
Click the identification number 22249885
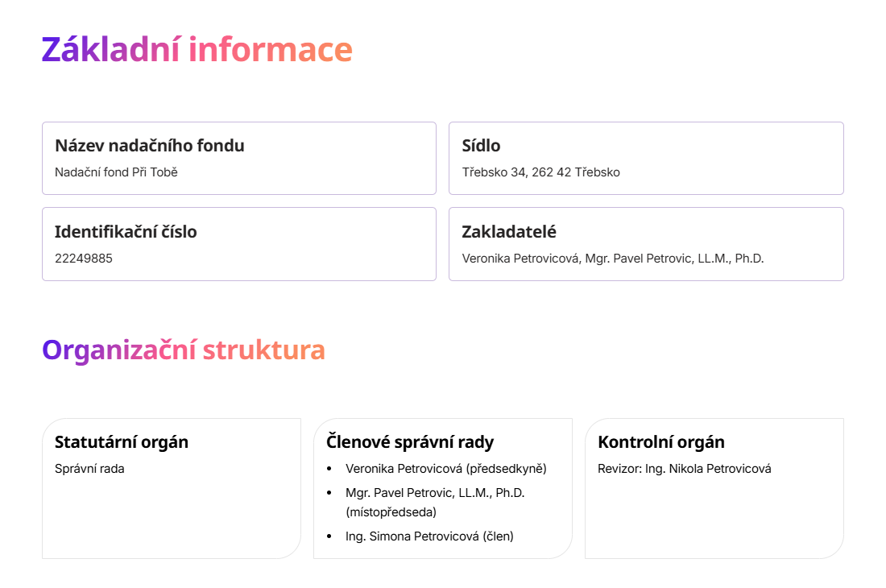pos(84,259)
